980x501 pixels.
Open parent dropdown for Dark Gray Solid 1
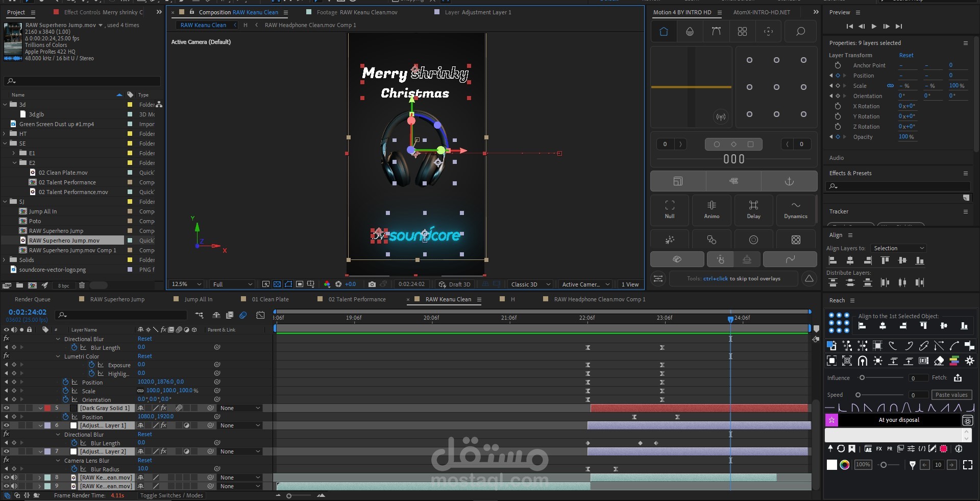click(240, 408)
